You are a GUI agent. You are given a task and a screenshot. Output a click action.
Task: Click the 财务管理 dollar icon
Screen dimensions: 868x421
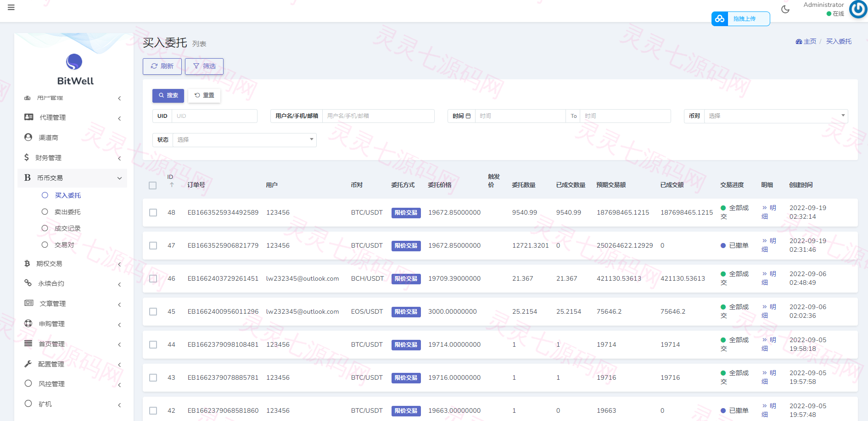26,157
